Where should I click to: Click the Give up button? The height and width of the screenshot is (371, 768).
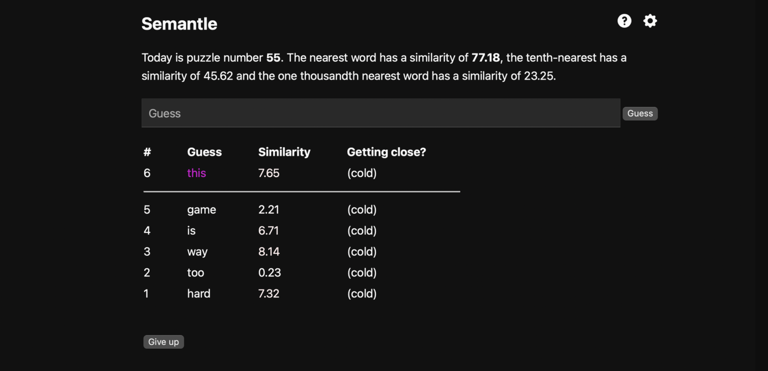tap(164, 342)
